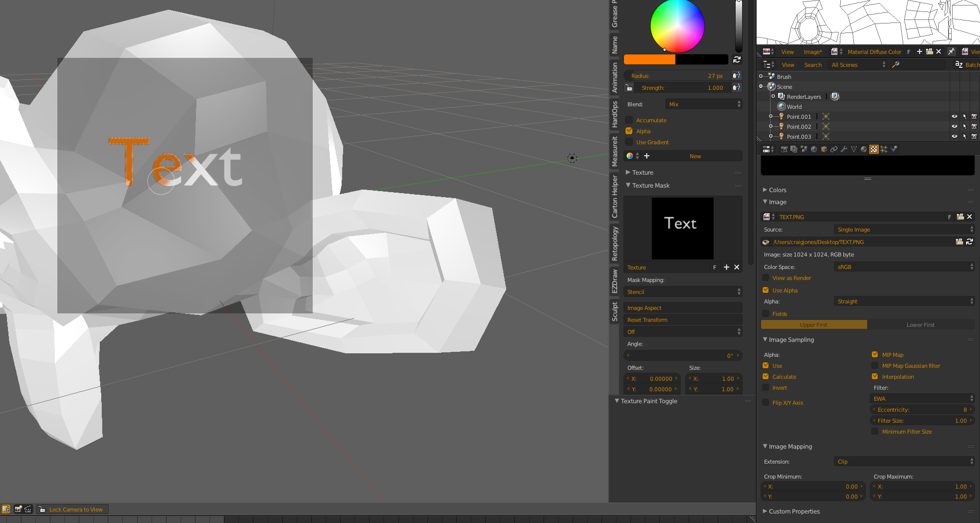Click the Image Aspect button

pyautogui.click(x=683, y=307)
